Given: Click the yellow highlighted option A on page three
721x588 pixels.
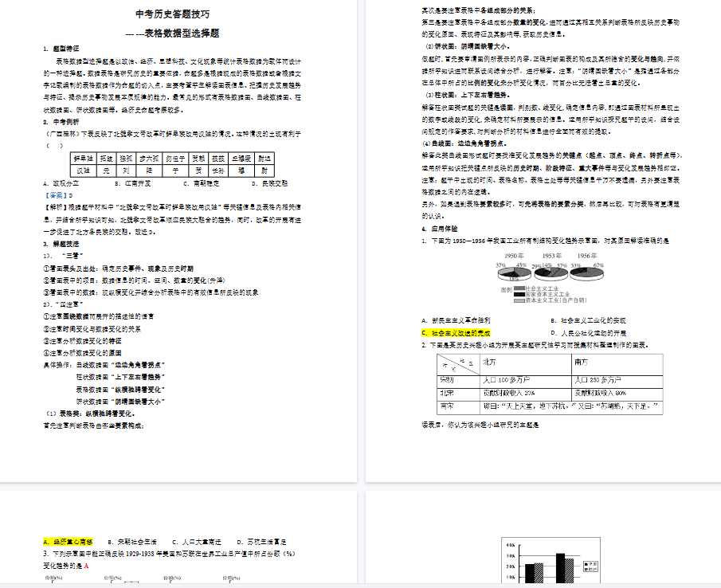Looking at the screenshot, I should pyautogui.click(x=68, y=542).
